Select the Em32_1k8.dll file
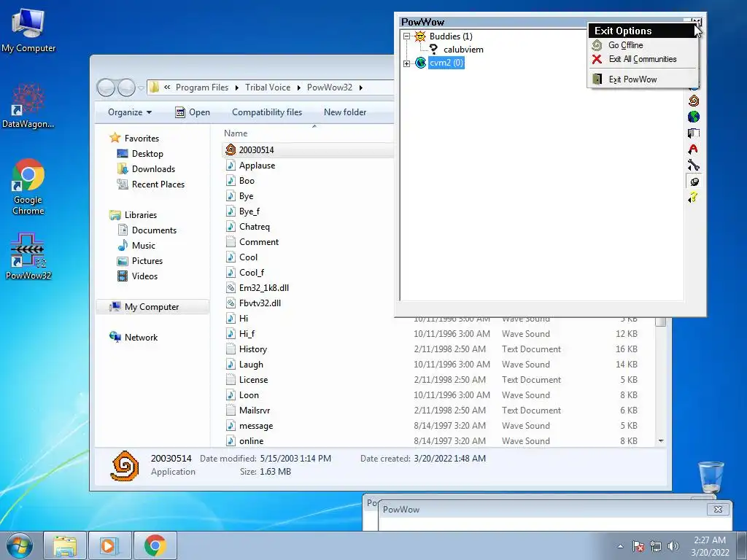Viewport: 747px width, 560px height. 263,287
